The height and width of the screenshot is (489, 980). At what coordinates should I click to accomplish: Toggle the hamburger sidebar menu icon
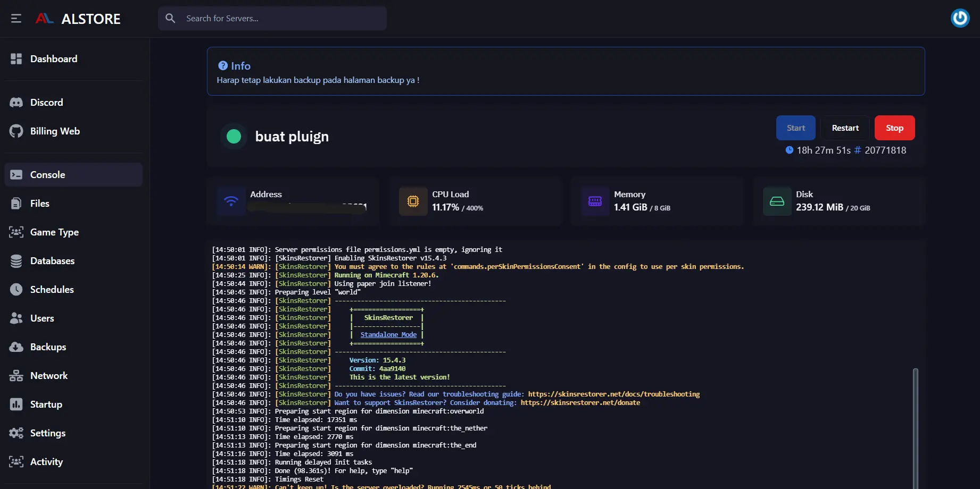(16, 19)
